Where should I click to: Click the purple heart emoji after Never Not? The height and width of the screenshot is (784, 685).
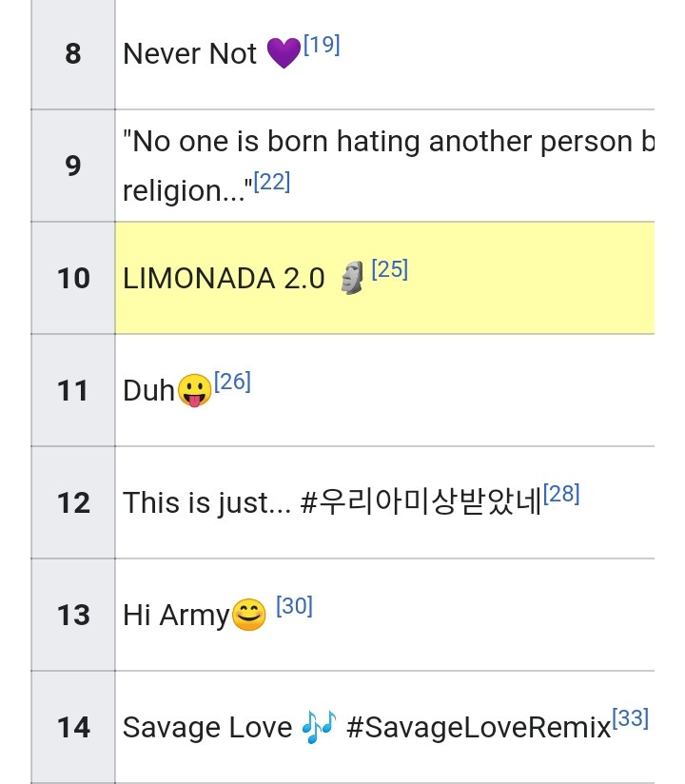pos(284,52)
